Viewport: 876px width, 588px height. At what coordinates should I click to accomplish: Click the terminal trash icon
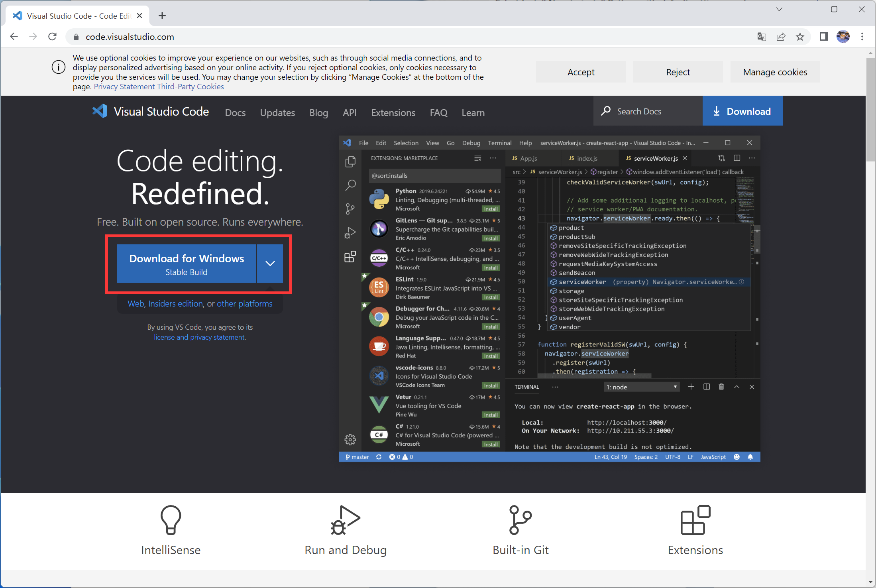pyautogui.click(x=721, y=387)
